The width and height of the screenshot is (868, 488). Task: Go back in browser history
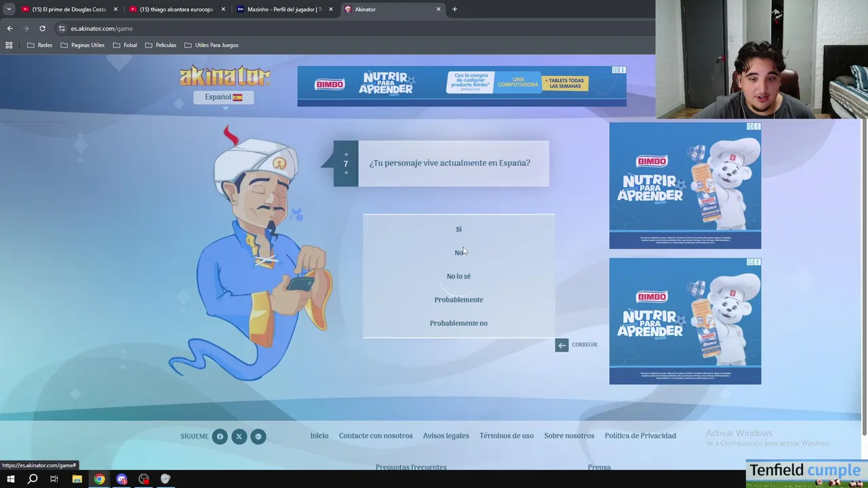(x=9, y=28)
